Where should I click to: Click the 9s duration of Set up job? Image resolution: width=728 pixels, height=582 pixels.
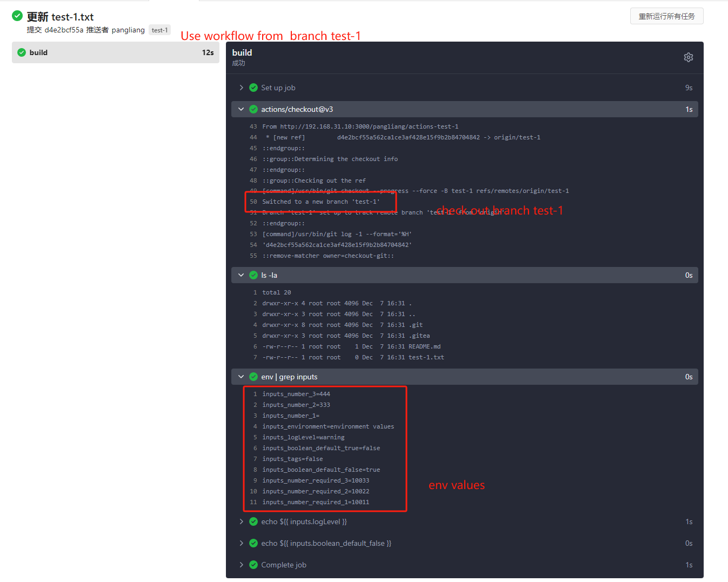click(689, 88)
